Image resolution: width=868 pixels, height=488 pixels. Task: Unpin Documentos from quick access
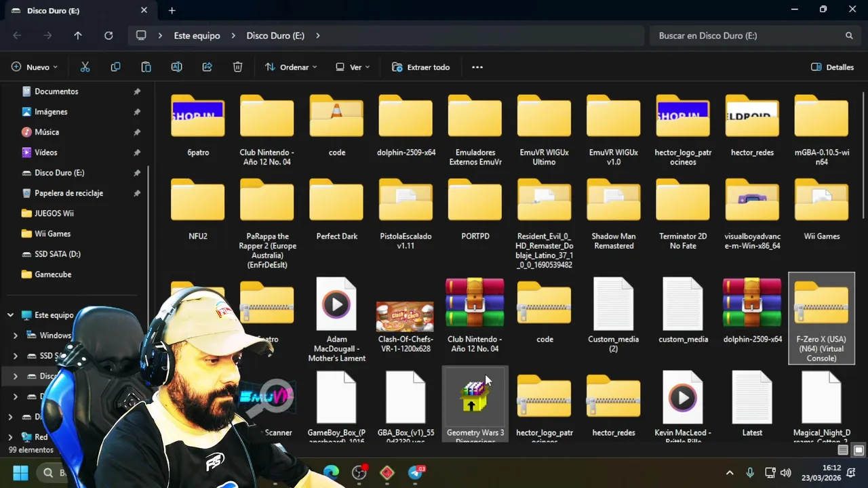pyautogui.click(x=137, y=91)
